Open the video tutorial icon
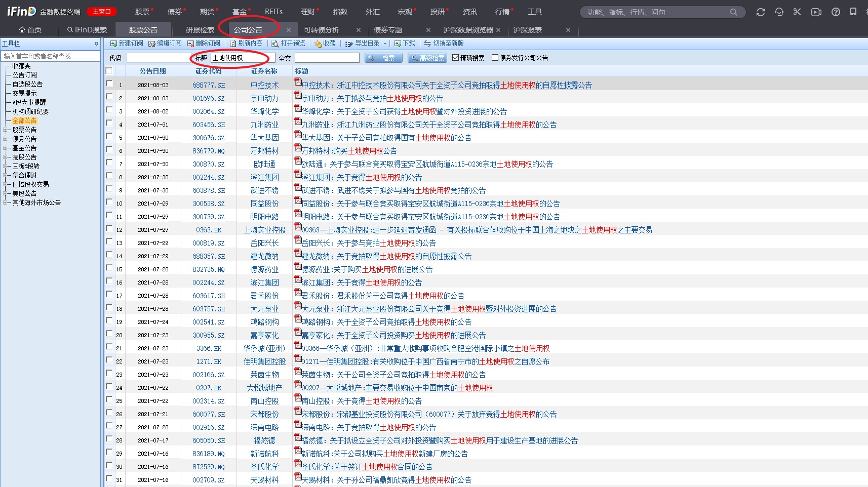The image size is (868, 487). click(x=816, y=12)
